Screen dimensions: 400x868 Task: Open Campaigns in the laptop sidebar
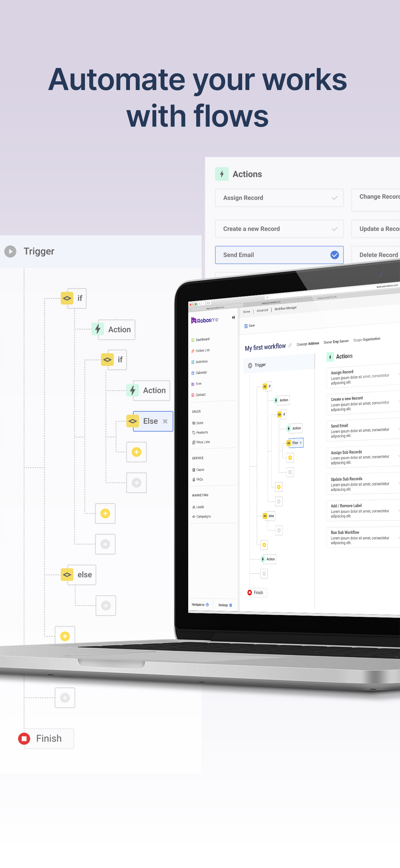[x=201, y=516]
